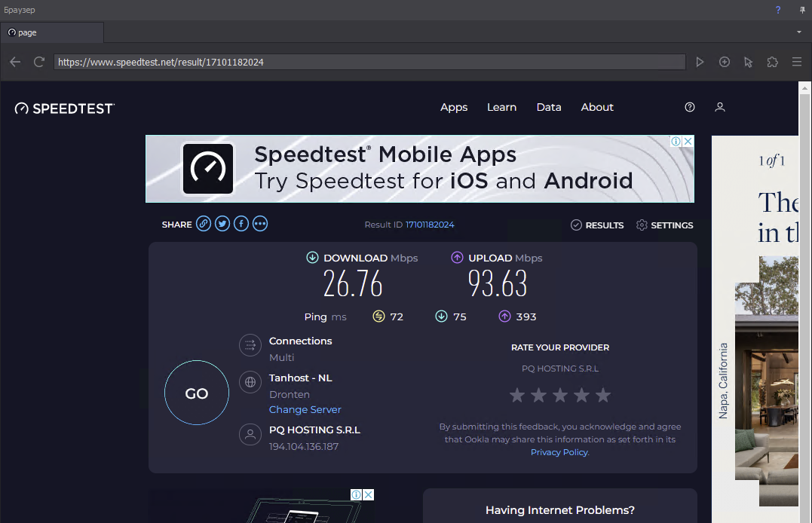Copy result link via share link icon

(x=204, y=224)
